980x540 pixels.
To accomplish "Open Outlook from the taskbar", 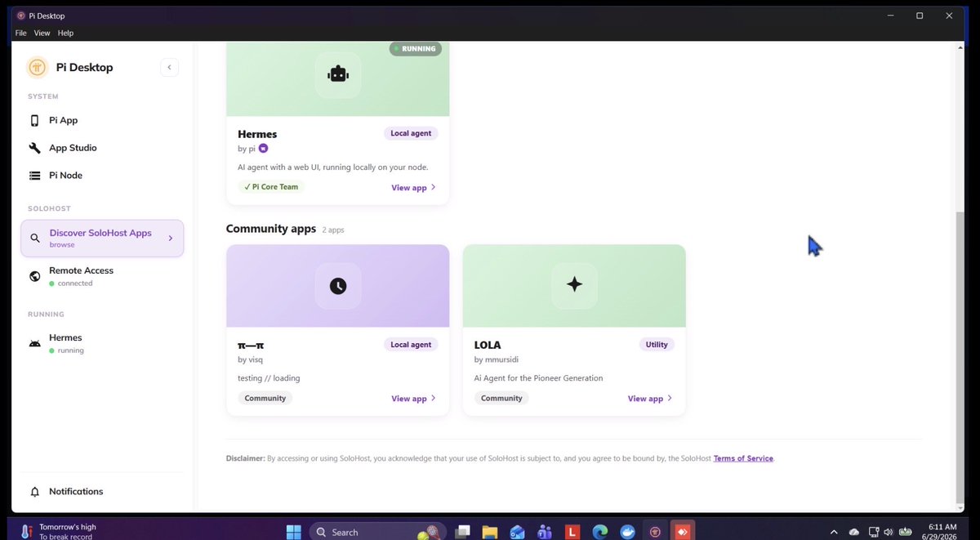I will [517, 532].
